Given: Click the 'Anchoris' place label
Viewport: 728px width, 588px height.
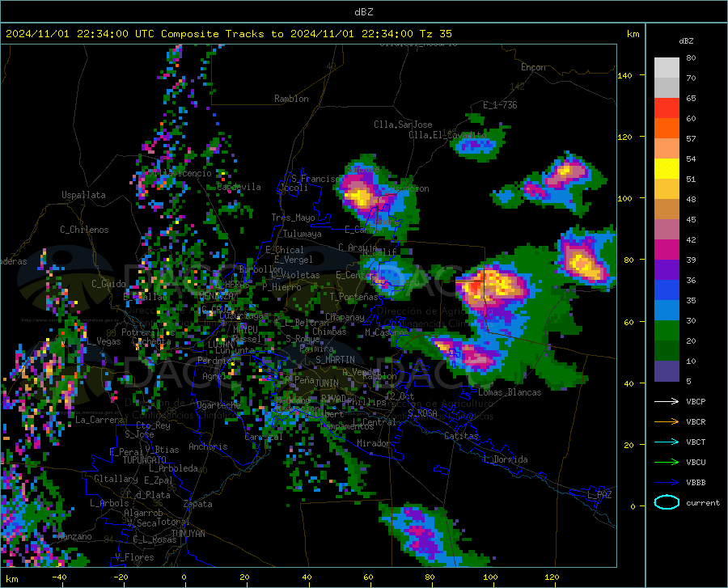Looking at the screenshot, I should point(208,446).
